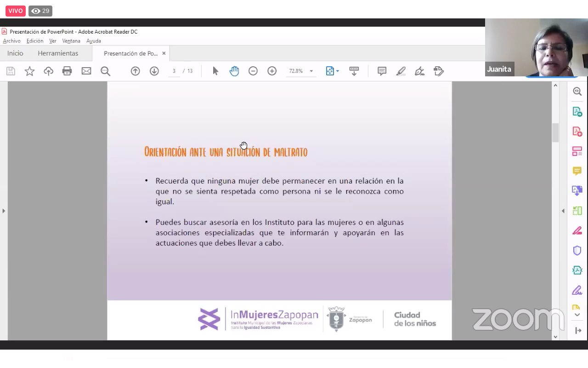The width and height of the screenshot is (588, 368).
Task: Open the find text magnifier tool
Action: point(105,71)
